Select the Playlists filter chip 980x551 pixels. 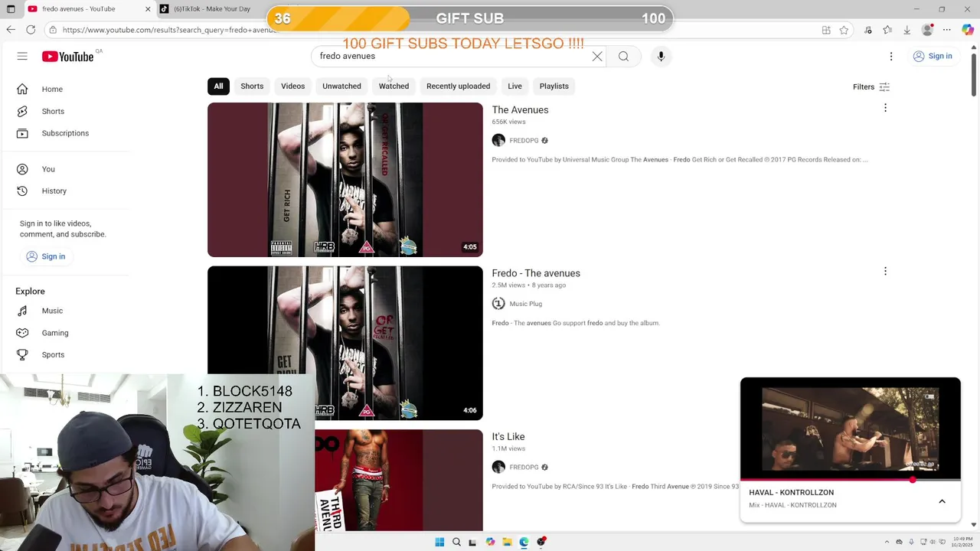click(x=554, y=86)
